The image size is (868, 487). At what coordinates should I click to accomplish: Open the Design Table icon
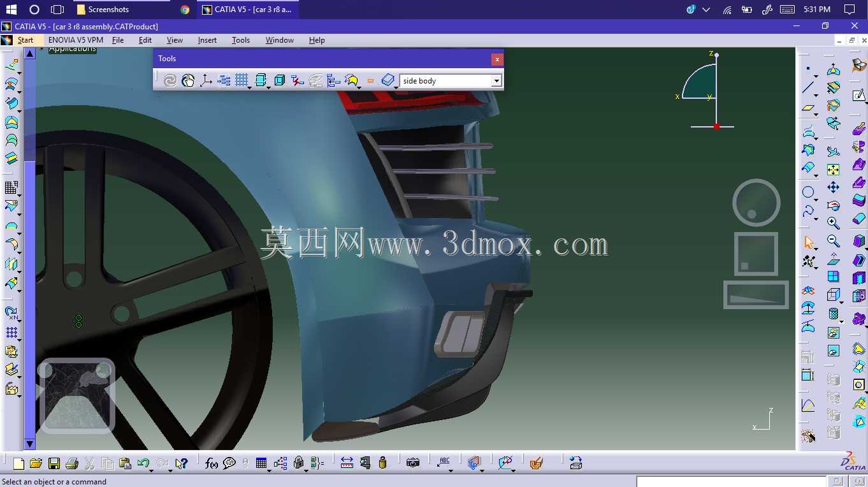261,463
